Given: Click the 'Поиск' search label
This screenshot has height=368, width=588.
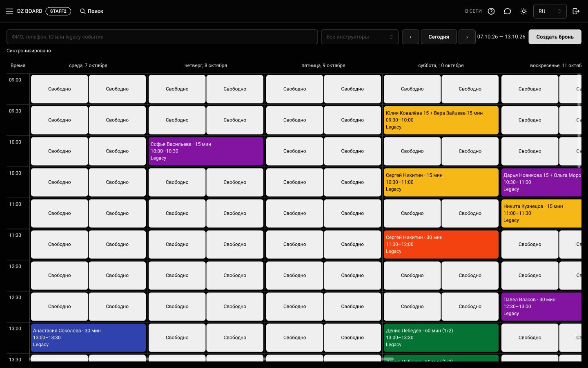Looking at the screenshot, I should (96, 11).
